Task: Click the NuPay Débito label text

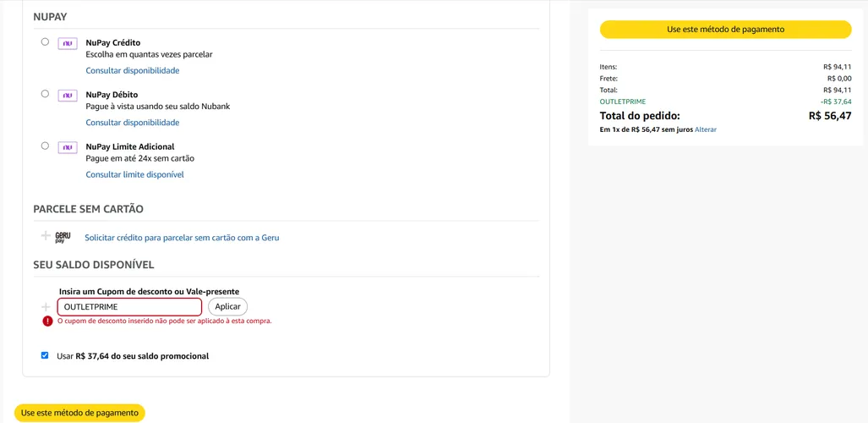Action: [x=112, y=95]
